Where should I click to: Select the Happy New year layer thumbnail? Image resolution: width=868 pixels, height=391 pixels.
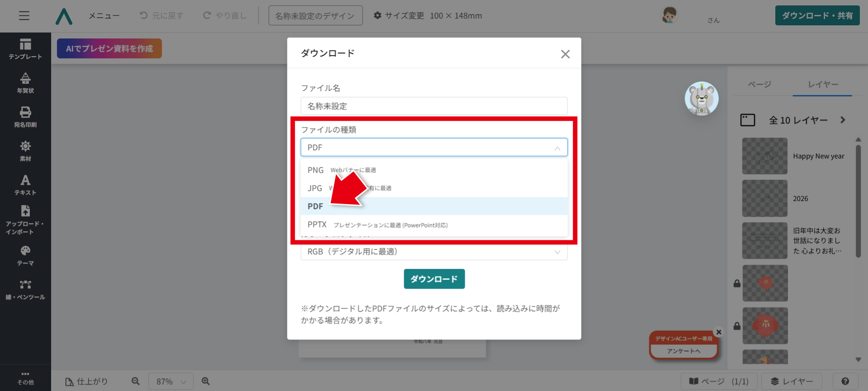pos(764,156)
